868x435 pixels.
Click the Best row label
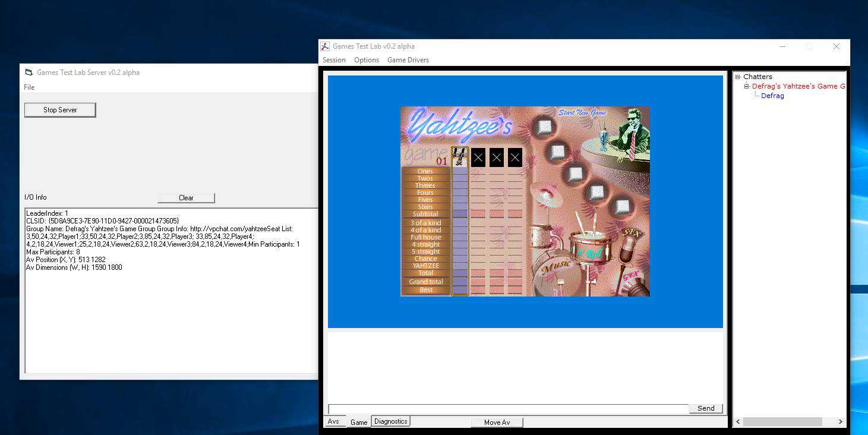(x=425, y=290)
